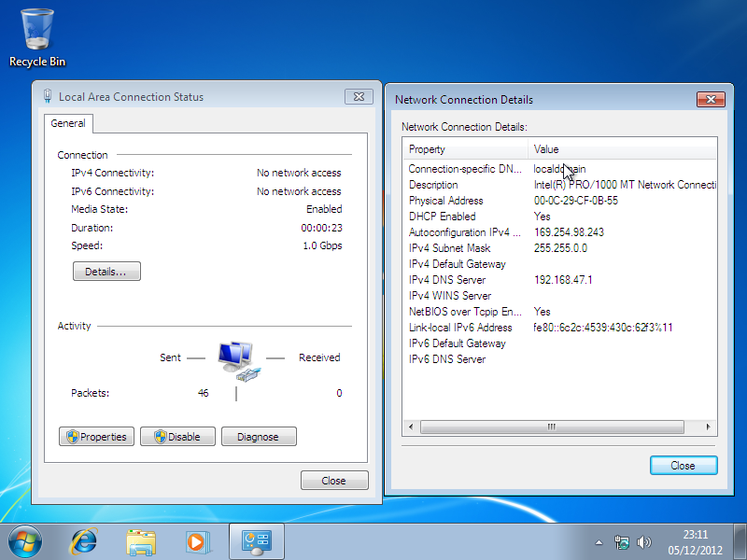Select the General tab
Viewport: 747px width, 560px height.
pos(68,123)
